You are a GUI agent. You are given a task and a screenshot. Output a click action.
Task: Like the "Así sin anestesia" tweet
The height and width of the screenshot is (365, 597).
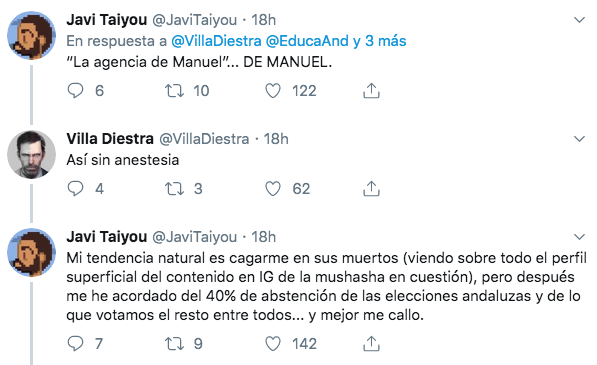273,188
